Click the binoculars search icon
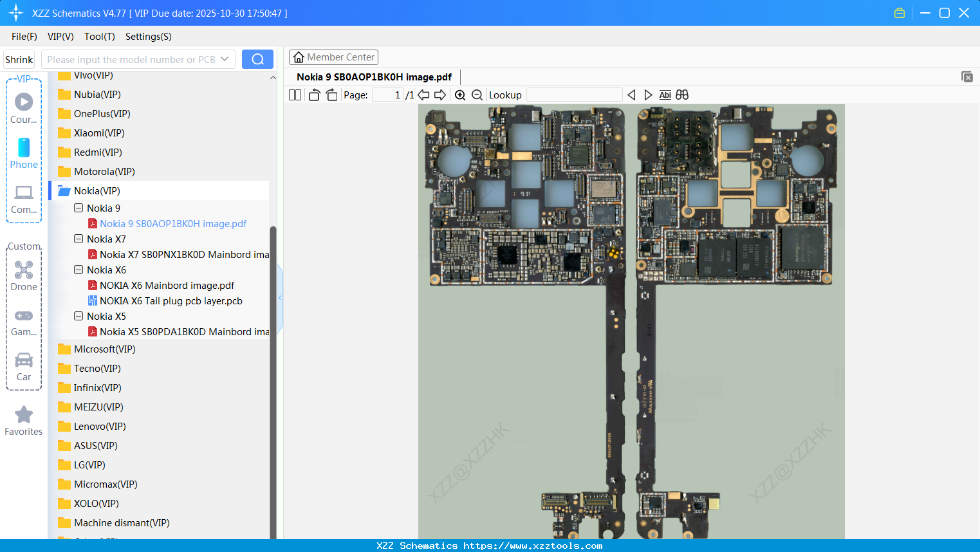This screenshot has width=980, height=552. (682, 95)
